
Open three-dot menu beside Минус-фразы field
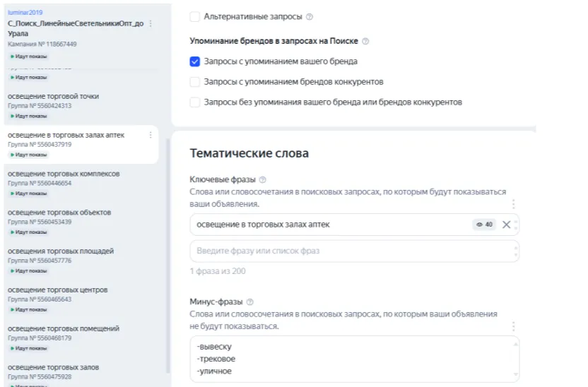click(514, 326)
